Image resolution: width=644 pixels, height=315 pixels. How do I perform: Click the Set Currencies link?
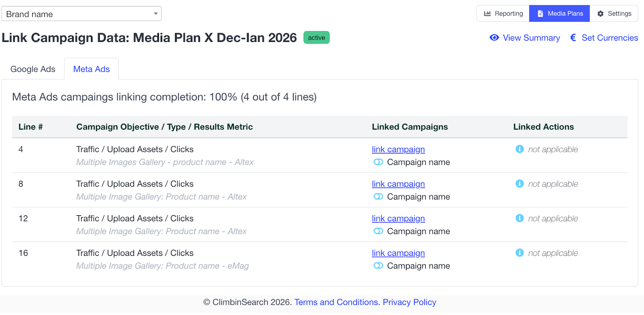[x=610, y=38]
